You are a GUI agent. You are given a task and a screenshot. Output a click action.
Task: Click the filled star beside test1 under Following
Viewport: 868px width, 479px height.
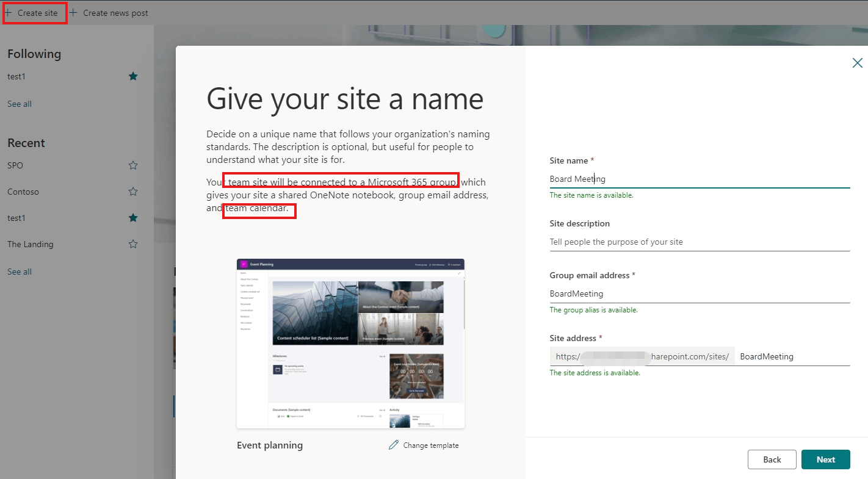tap(133, 76)
